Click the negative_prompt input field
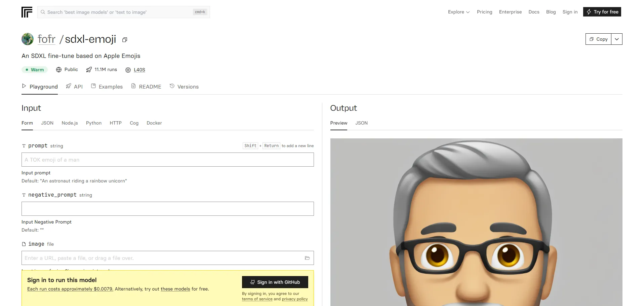This screenshot has height=306, width=644. pos(167,209)
